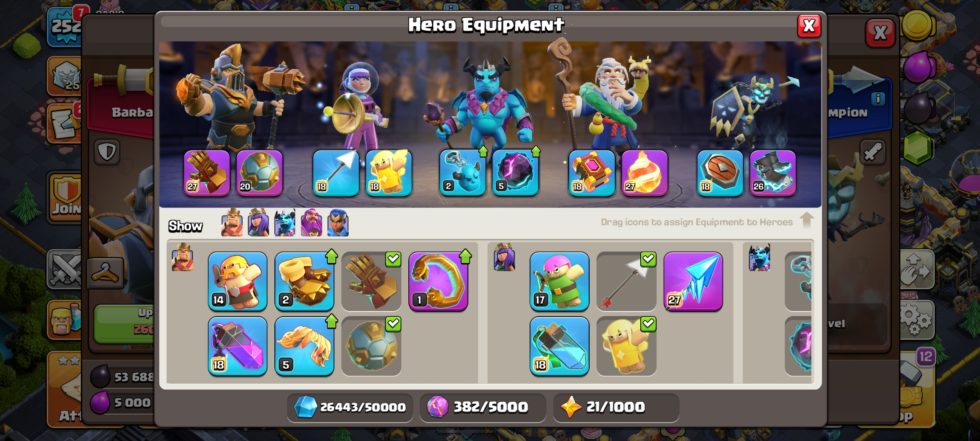The image size is (980, 441).
Task: Filter equipment by Barbarian King portrait
Action: coord(232,223)
